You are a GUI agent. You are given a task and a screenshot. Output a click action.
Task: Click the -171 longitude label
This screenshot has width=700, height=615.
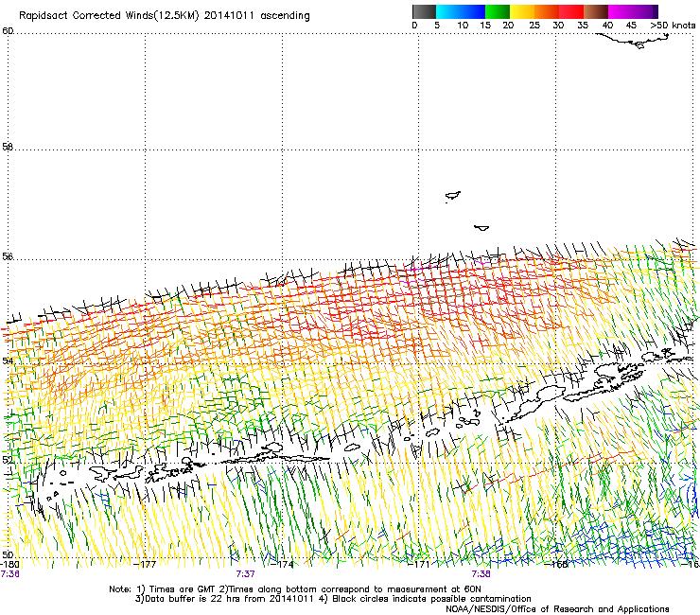point(419,564)
